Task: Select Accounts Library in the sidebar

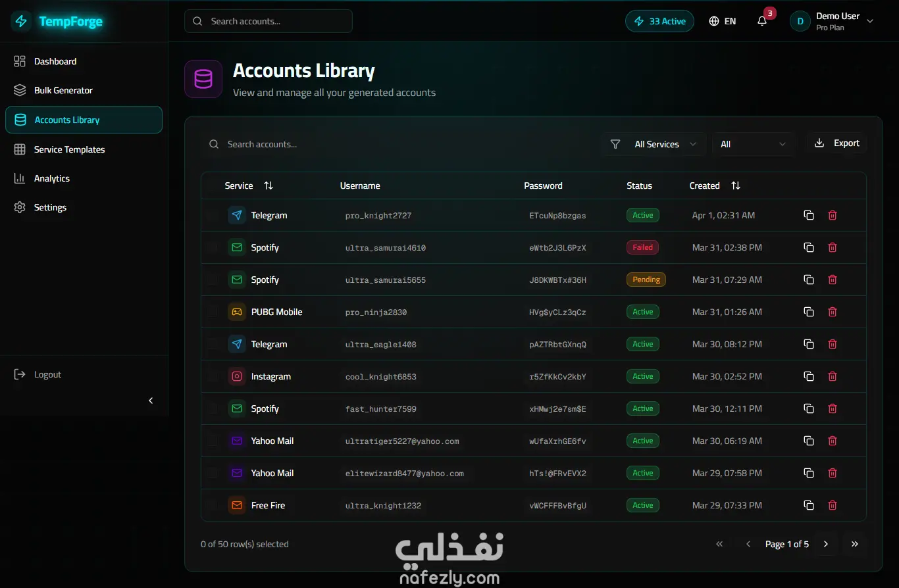Action: [x=84, y=120]
